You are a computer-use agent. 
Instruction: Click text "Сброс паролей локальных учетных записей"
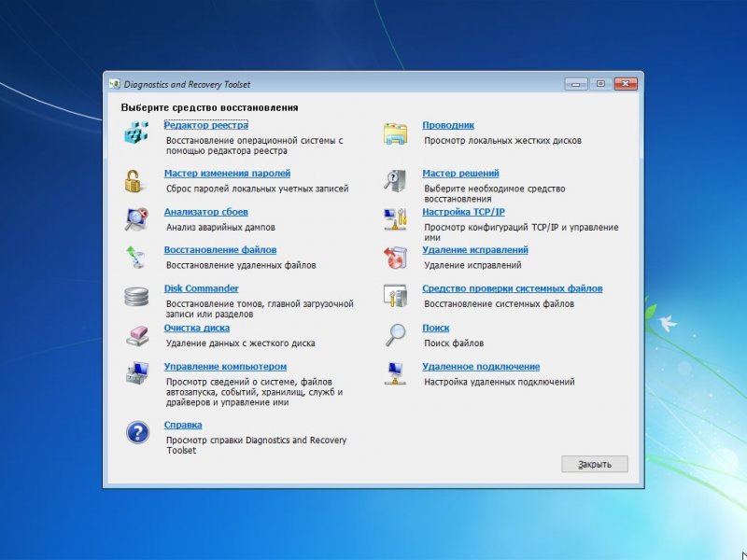[258, 189]
